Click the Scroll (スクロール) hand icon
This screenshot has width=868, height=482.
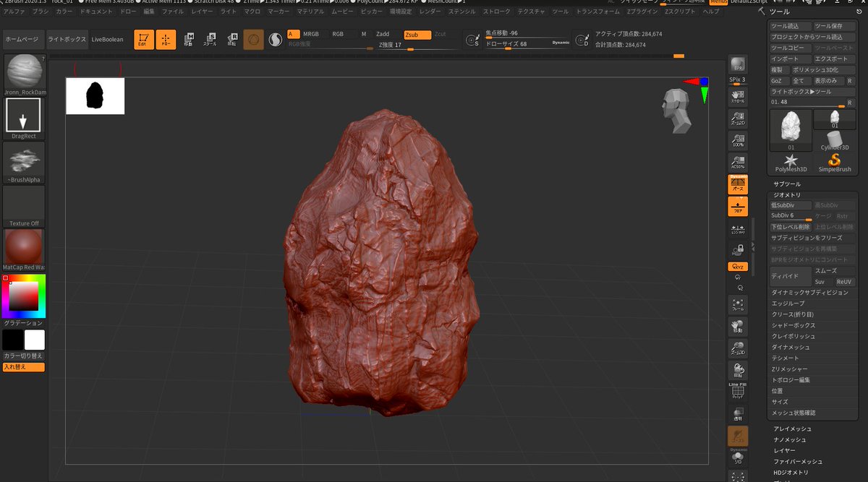(738, 96)
